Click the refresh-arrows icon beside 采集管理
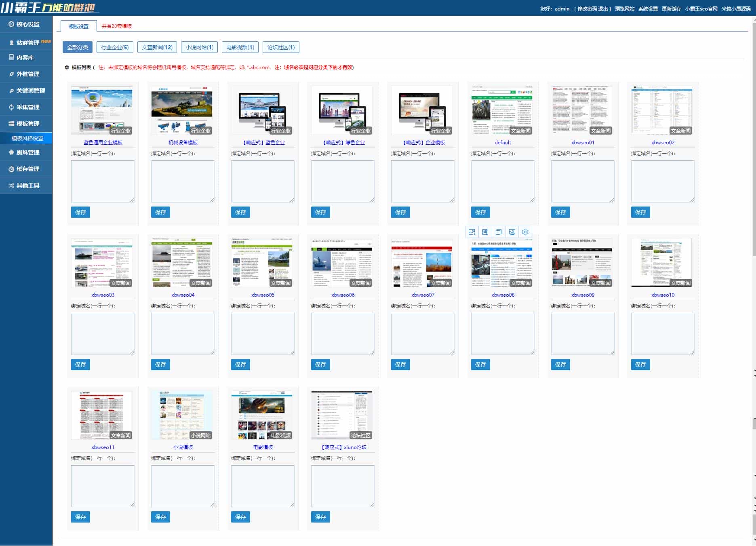 (x=11, y=107)
